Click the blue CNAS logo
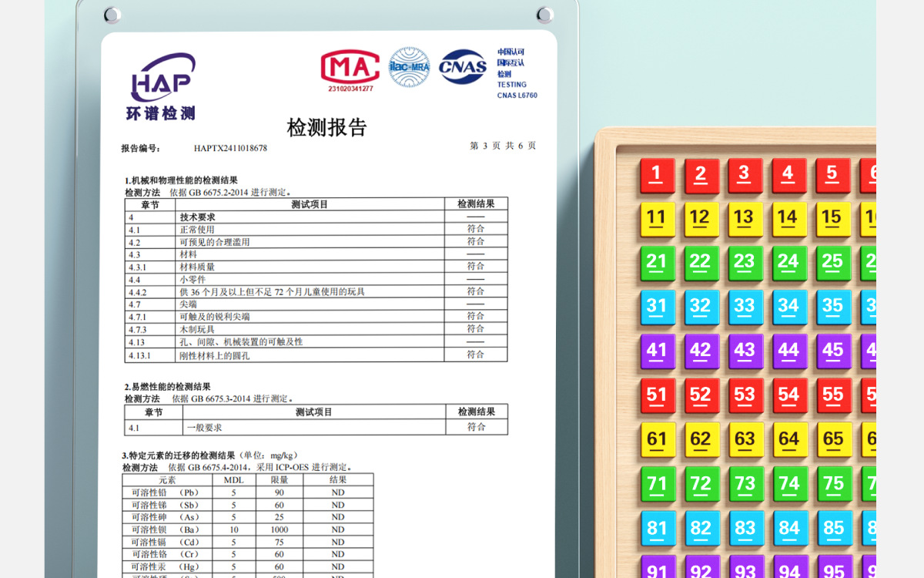924x578 pixels. (463, 67)
